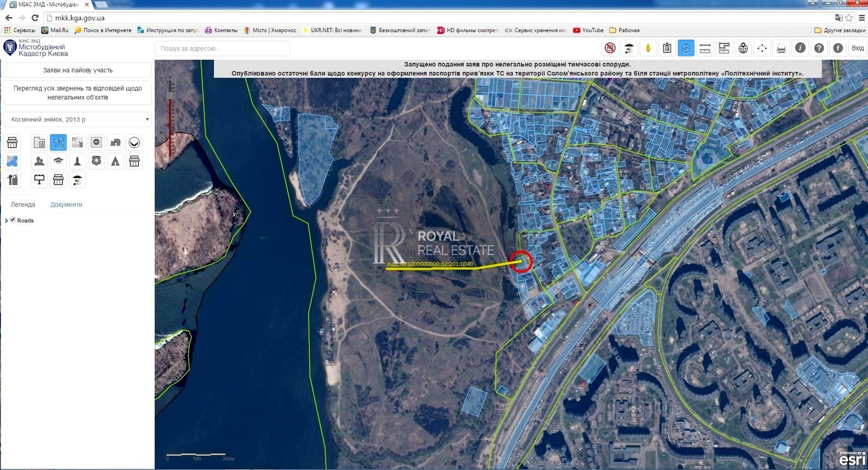Switch to the Документи tab
The image size is (868, 470).
tap(66, 205)
